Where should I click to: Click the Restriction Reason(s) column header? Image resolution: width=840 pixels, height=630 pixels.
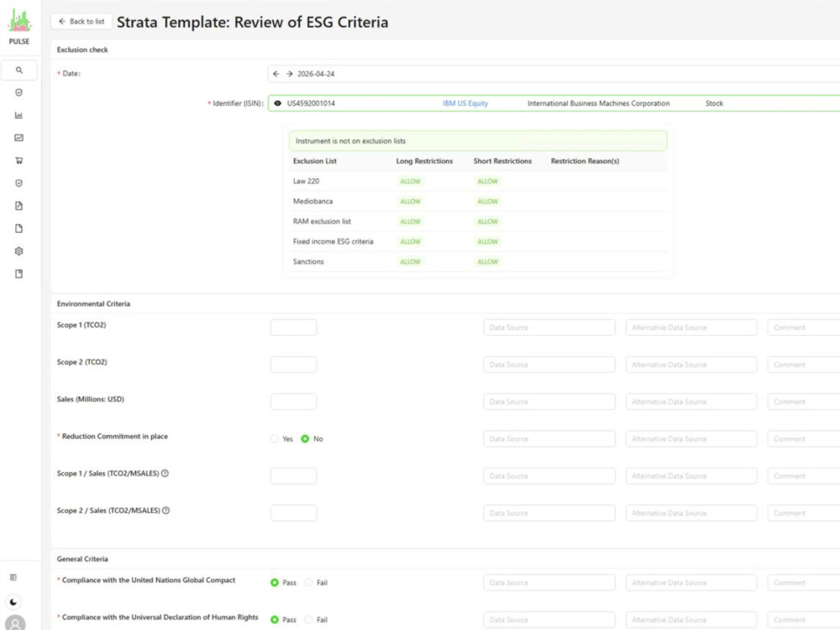tap(585, 160)
